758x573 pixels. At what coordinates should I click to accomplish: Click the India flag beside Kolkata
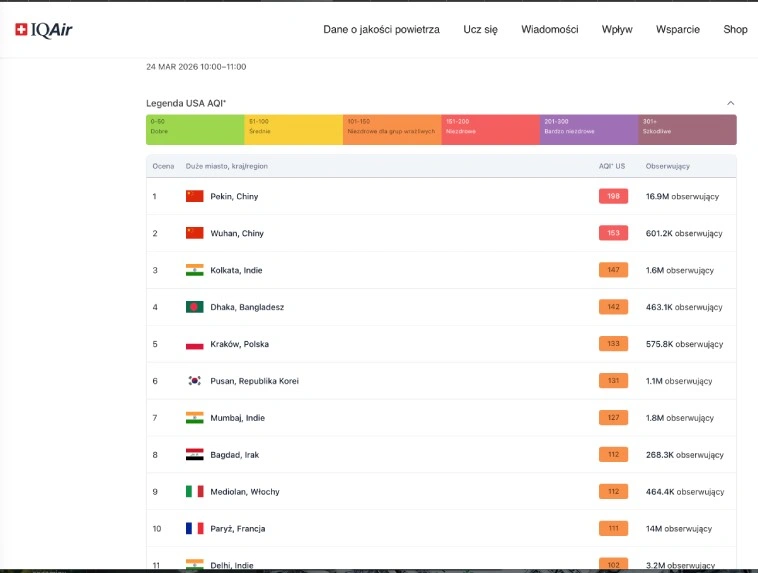(x=194, y=270)
